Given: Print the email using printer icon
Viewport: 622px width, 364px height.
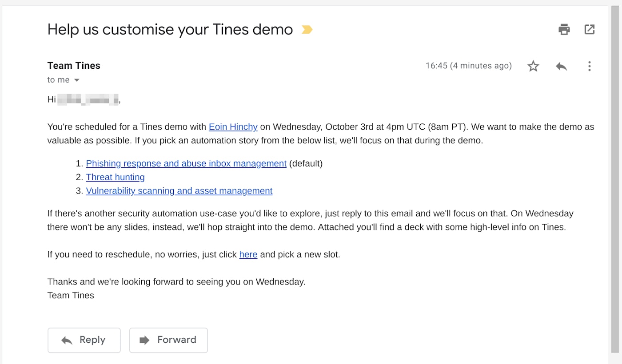Looking at the screenshot, I should 564,30.
